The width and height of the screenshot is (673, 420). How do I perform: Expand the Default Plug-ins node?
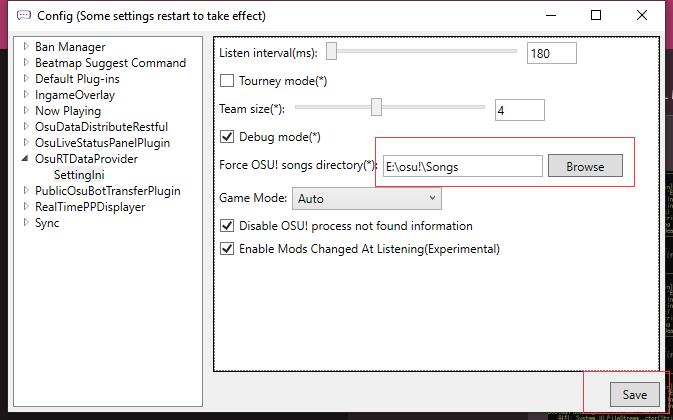(26, 79)
